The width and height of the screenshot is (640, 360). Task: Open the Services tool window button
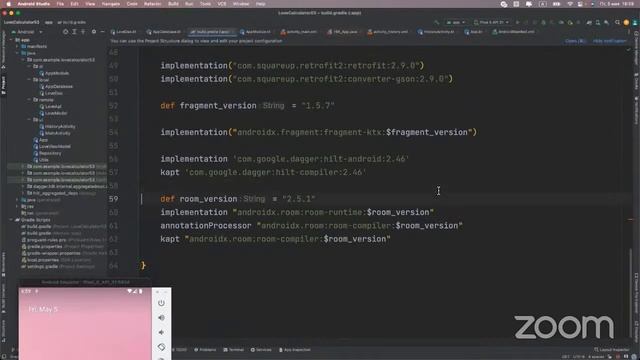(x=261, y=350)
